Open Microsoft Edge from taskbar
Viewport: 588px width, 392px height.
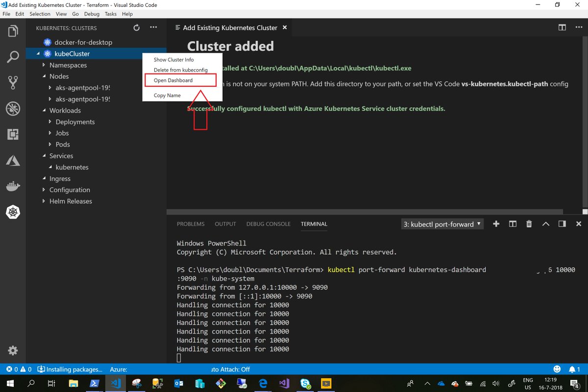point(263,383)
